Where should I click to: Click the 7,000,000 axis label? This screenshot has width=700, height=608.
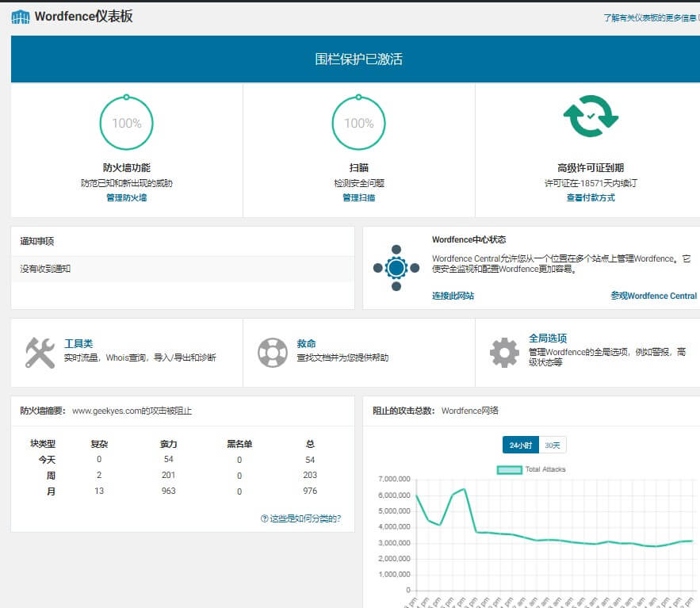(394, 479)
